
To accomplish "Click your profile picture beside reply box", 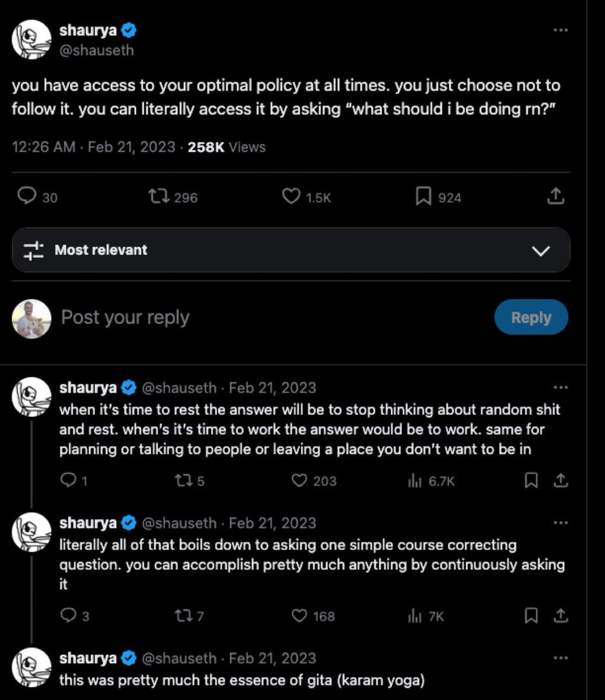I will [x=32, y=318].
